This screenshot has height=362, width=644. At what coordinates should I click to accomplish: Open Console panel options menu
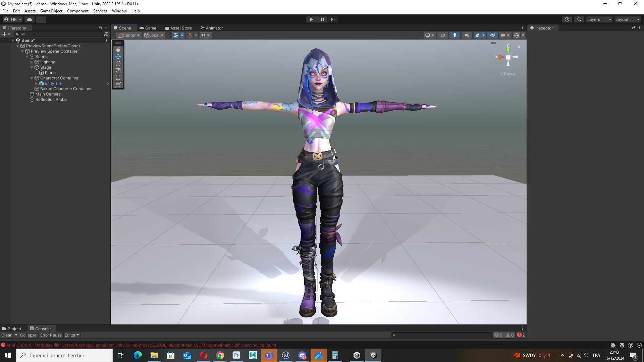[x=522, y=328]
